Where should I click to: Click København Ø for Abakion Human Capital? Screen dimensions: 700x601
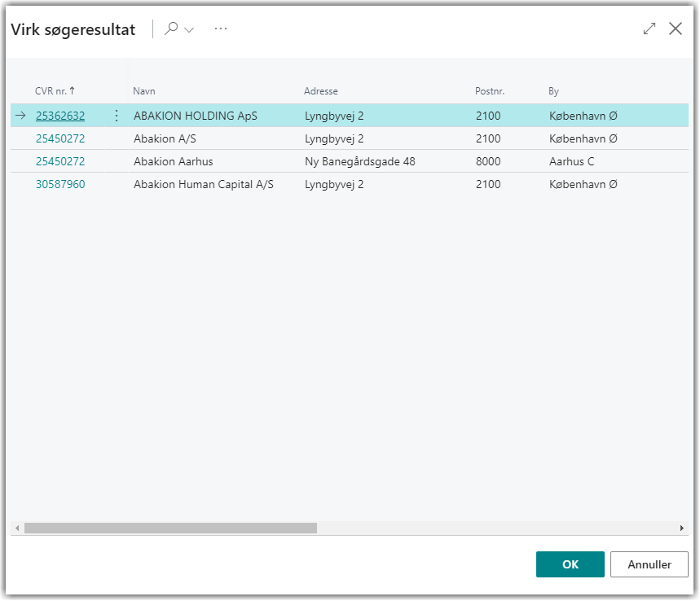(583, 184)
